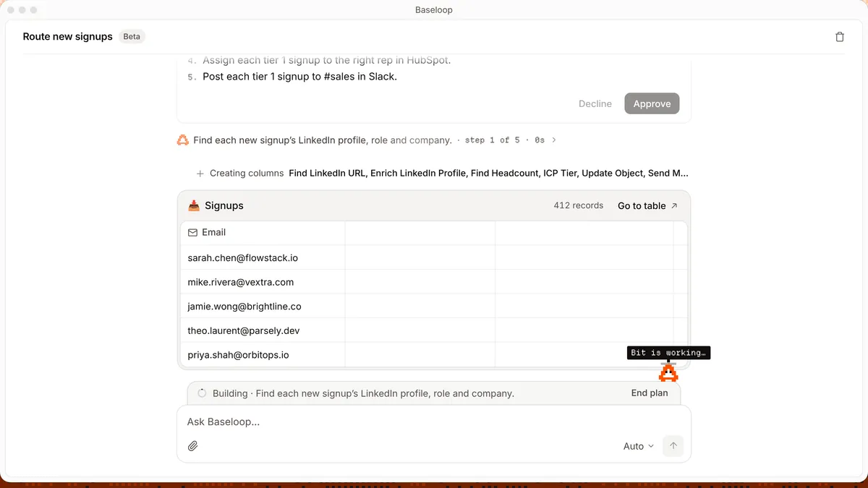Click the Go to table arrow icon
This screenshot has height=488, width=868.
point(674,206)
